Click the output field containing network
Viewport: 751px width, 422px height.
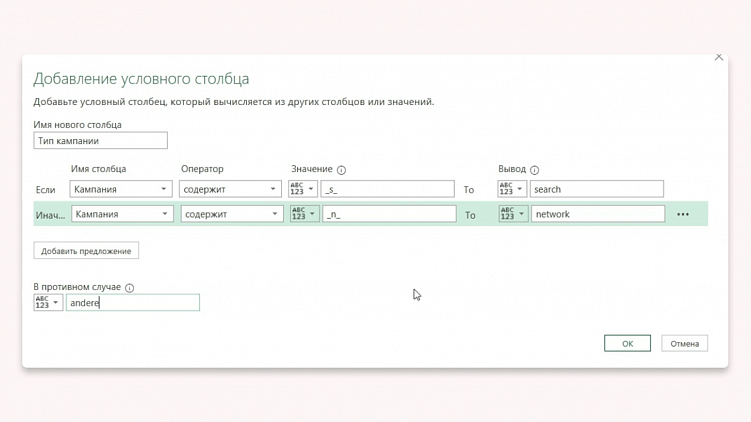tap(598, 214)
